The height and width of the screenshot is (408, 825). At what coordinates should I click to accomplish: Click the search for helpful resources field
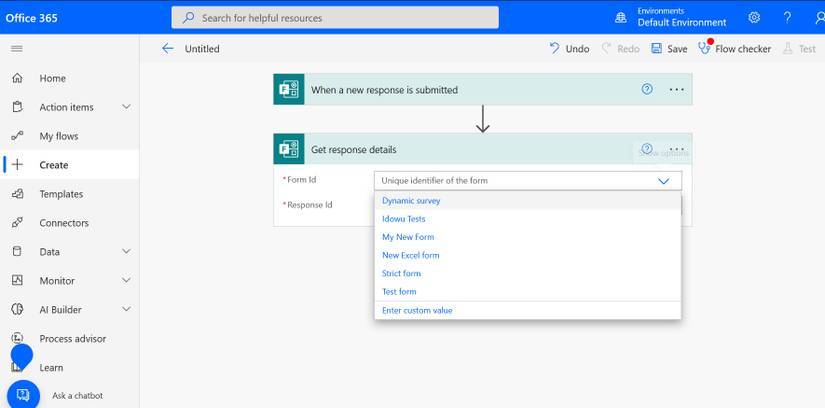(x=335, y=17)
